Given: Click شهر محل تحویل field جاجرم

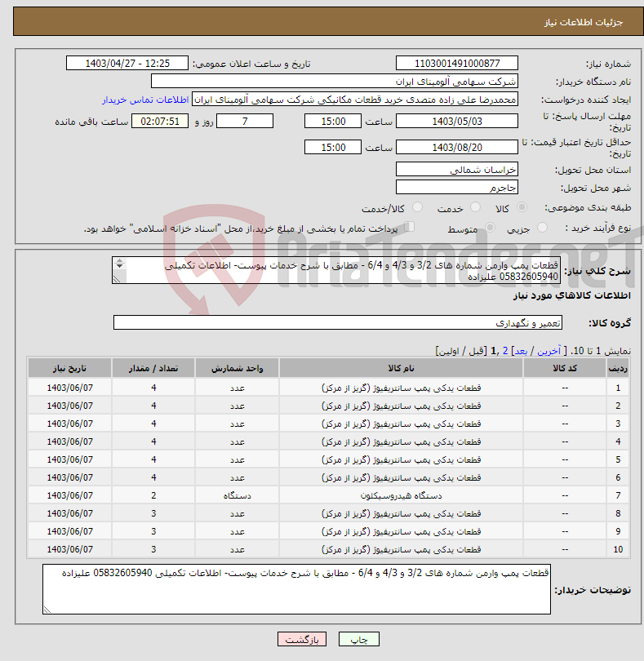Looking at the screenshot, I should pyautogui.click(x=457, y=187).
